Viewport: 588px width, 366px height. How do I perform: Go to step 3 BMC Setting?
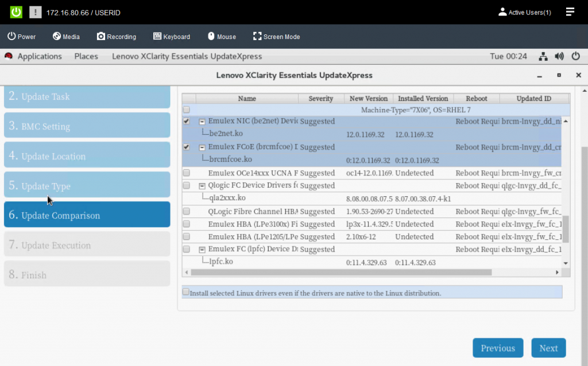click(87, 125)
